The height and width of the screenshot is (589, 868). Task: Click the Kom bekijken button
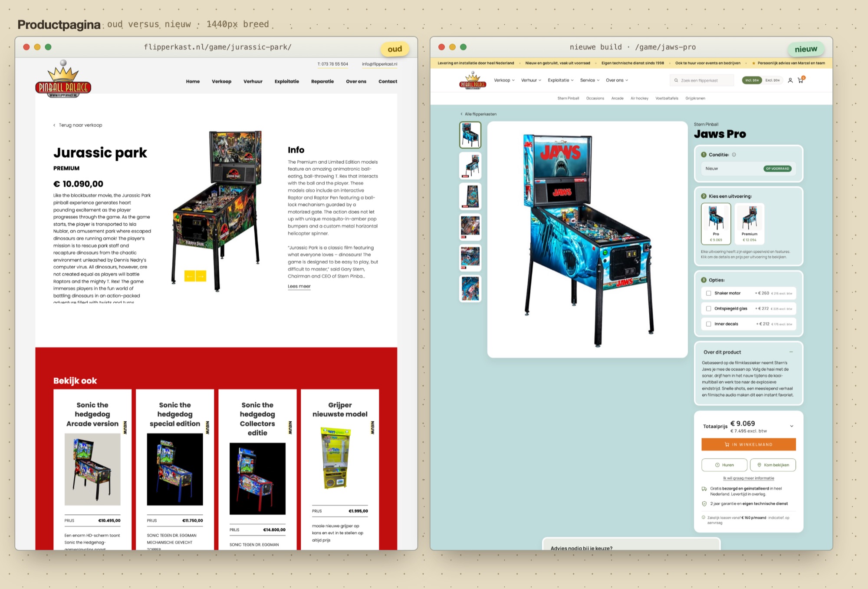pyautogui.click(x=773, y=465)
